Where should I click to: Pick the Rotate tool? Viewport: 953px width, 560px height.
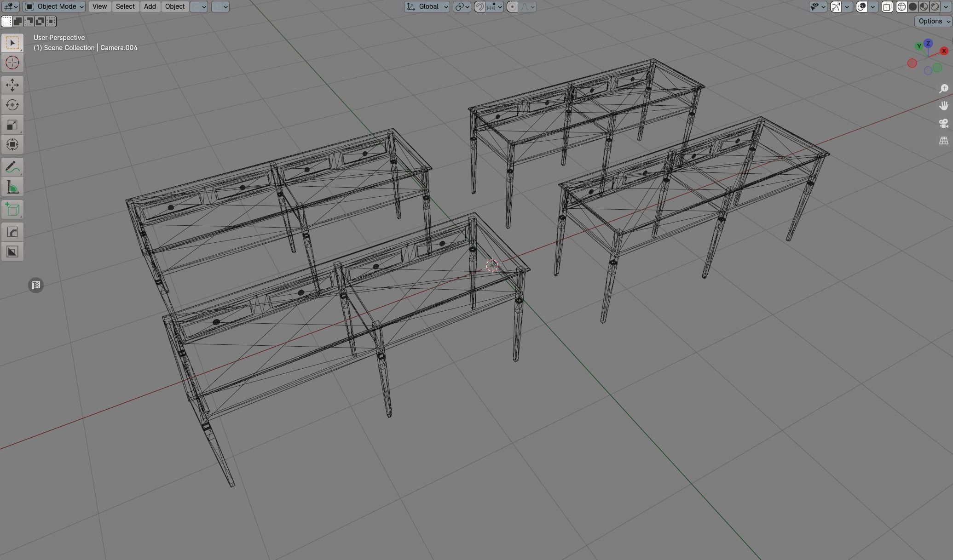pyautogui.click(x=12, y=105)
